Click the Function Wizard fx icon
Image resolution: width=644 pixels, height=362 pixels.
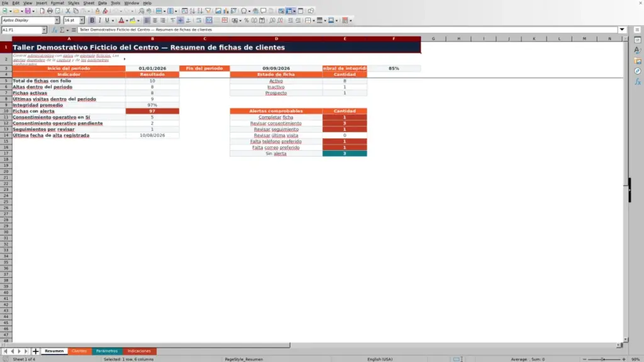(x=54, y=30)
